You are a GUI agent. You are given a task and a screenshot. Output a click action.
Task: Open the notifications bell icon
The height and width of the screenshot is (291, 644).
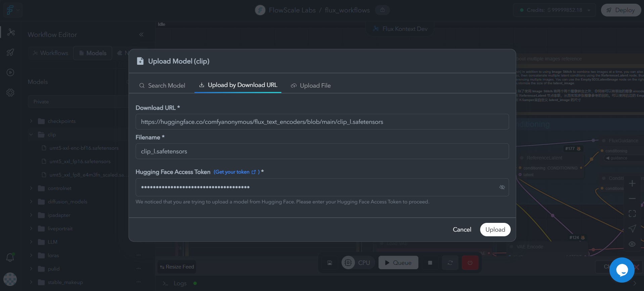[x=10, y=257]
